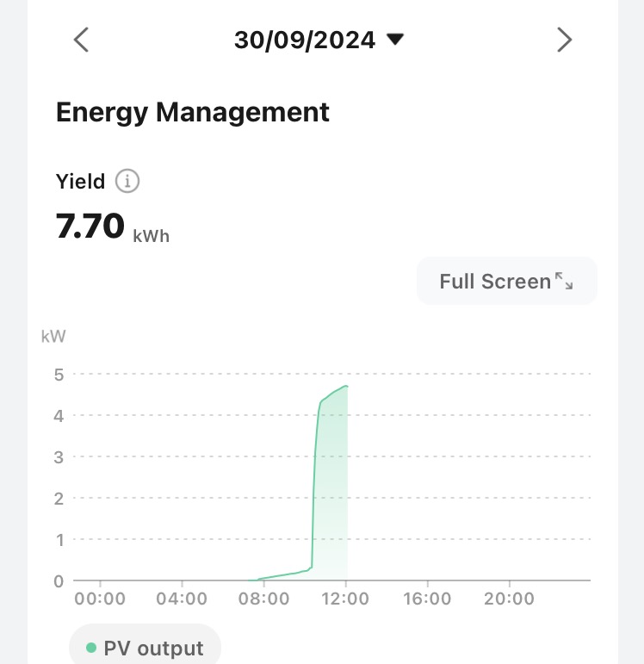Go to the previous day with left chevron
The image size is (644, 664).
[81, 40]
